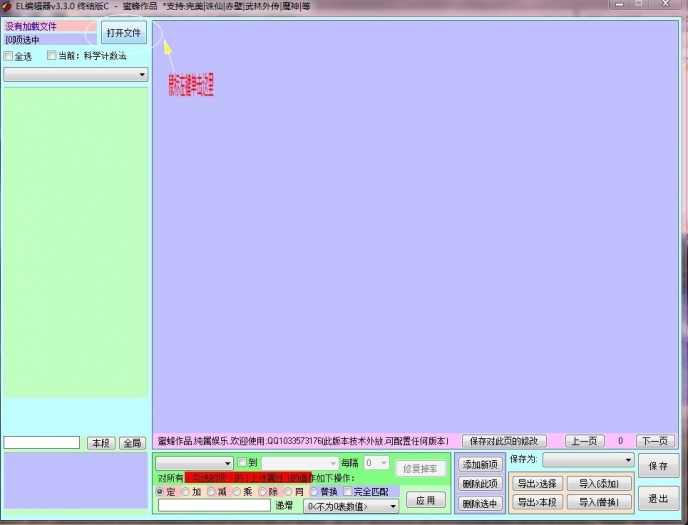Screen dimensions: 688x525
Task: Select the 替换 (replace) radio option
Action: coord(314,492)
